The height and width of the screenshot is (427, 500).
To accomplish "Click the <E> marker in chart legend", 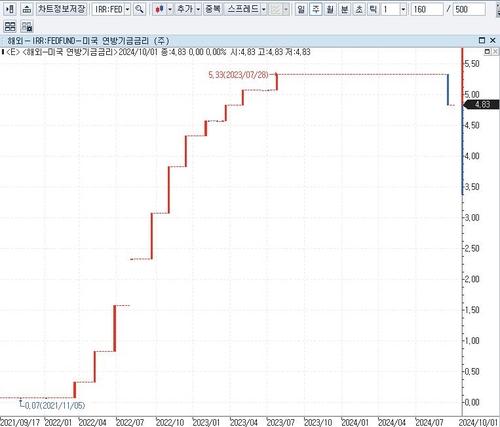I will (x=13, y=52).
